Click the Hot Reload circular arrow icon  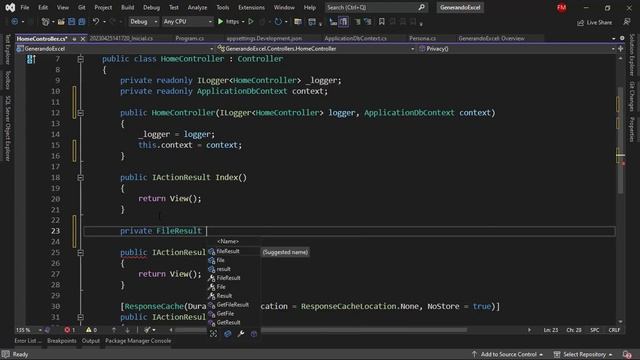pyautogui.click(x=278, y=22)
